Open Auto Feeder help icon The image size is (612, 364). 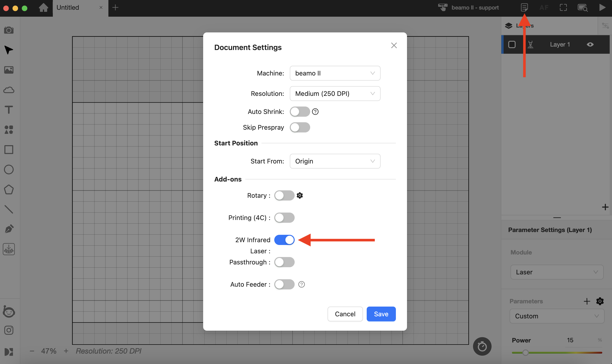[x=301, y=284]
